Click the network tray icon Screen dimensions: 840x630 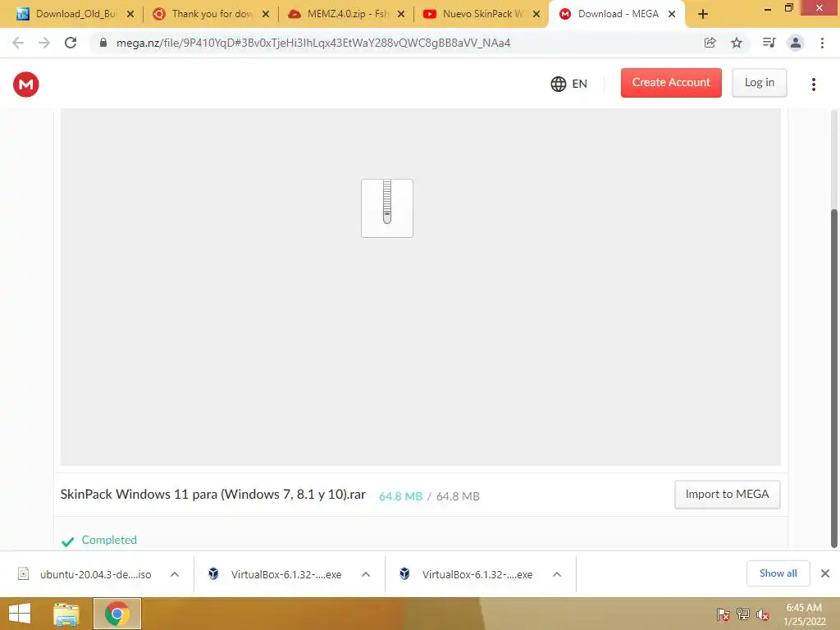[742, 614]
